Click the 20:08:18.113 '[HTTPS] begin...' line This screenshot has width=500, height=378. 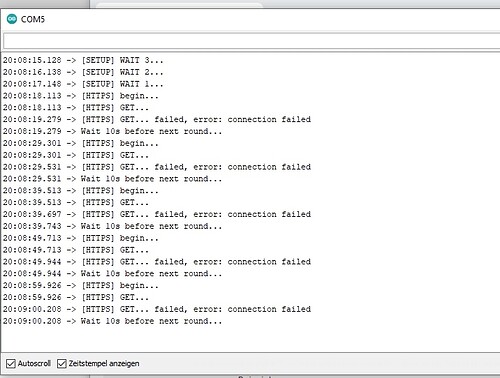81,96
